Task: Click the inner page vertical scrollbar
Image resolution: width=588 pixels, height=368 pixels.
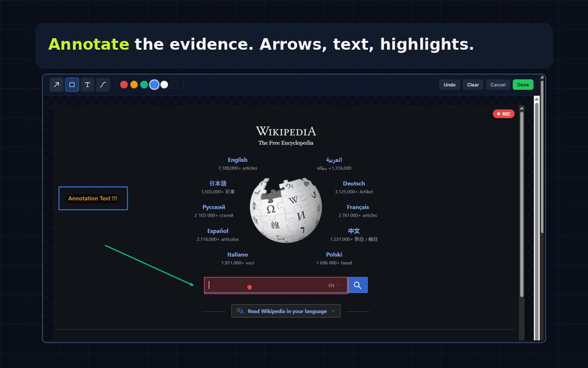Action: click(x=522, y=205)
